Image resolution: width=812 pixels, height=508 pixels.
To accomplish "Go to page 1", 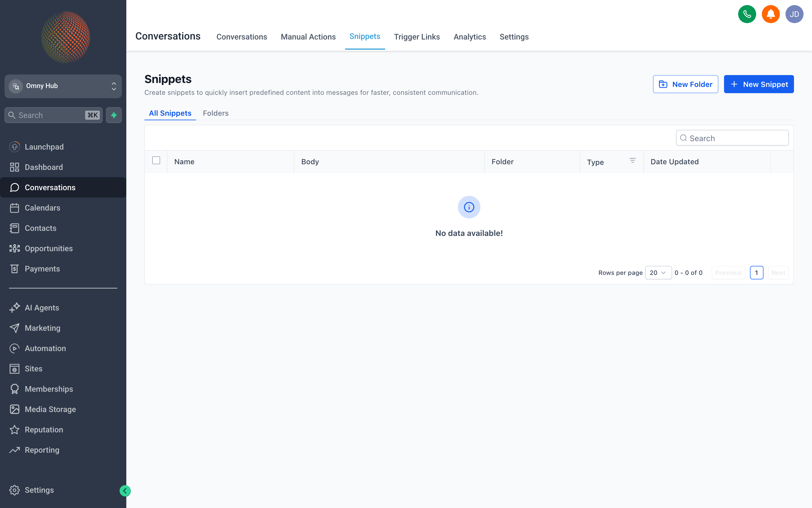I will pyautogui.click(x=756, y=272).
